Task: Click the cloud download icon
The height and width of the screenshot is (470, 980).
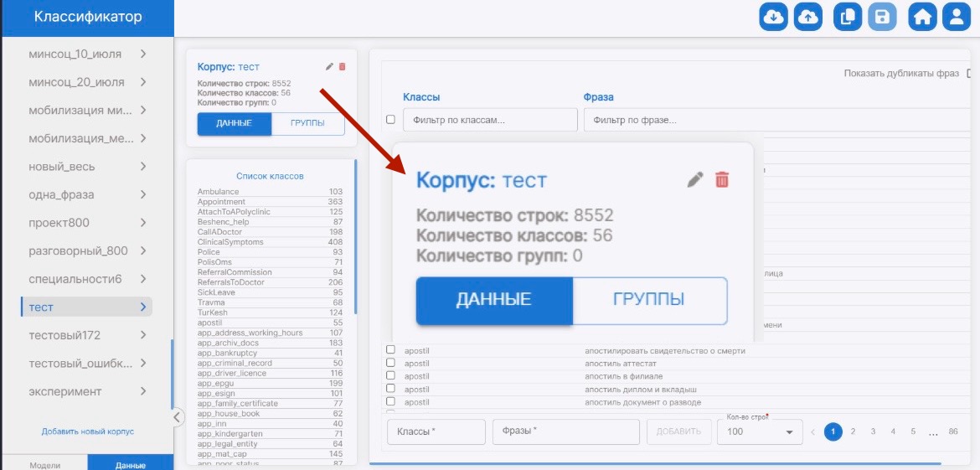Action: [775, 18]
